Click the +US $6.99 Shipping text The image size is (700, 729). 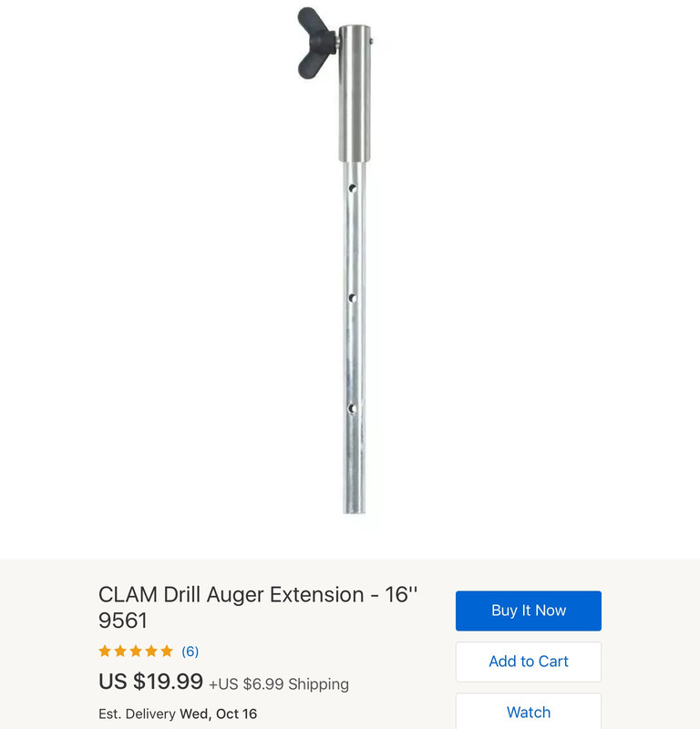click(x=279, y=684)
